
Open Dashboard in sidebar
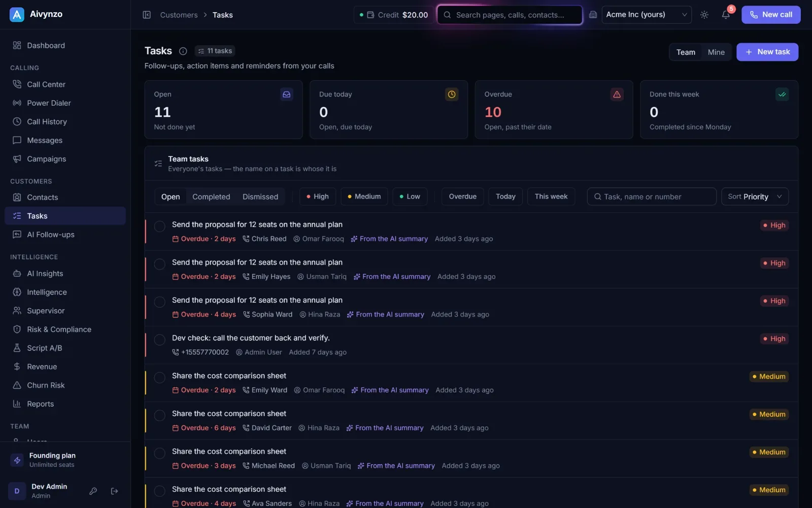click(x=65, y=45)
